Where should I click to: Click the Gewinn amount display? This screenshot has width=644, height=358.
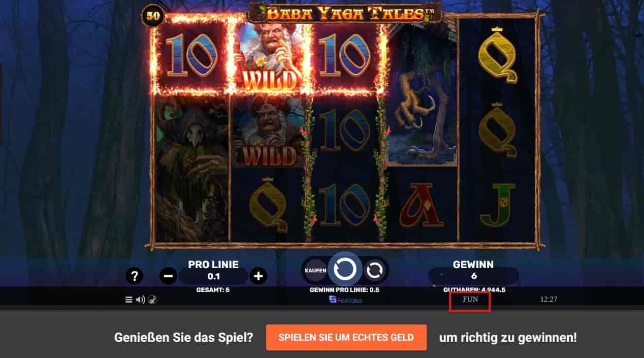pos(473,276)
